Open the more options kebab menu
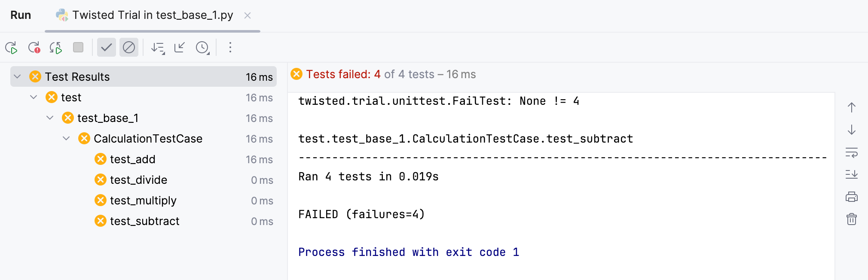868x280 pixels. [x=230, y=47]
